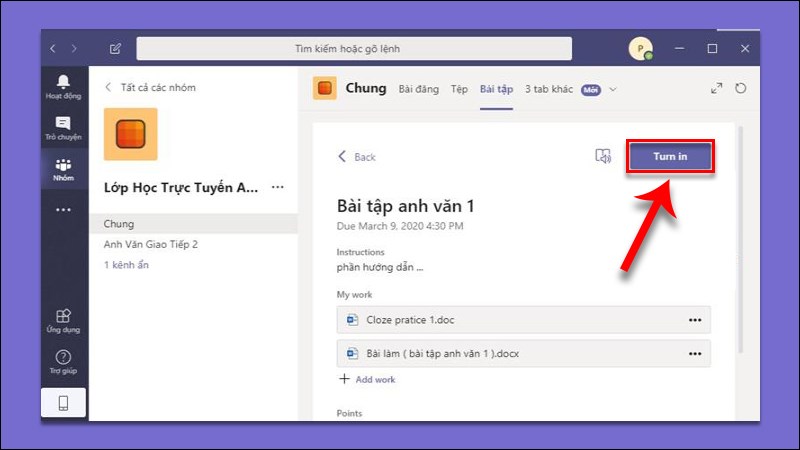Click the Turn in button
The image size is (800, 450).
click(670, 156)
